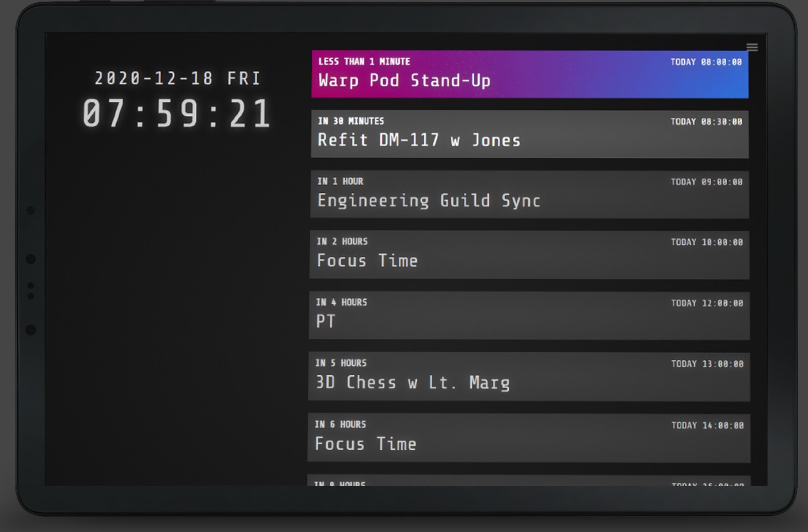
Task: Click the TODAY 08:30:00 timestamp
Action: point(706,122)
